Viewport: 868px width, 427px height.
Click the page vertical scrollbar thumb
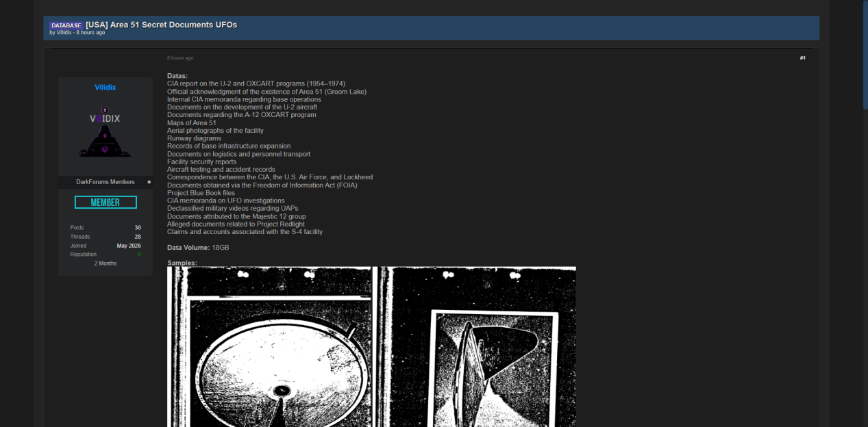point(865,55)
